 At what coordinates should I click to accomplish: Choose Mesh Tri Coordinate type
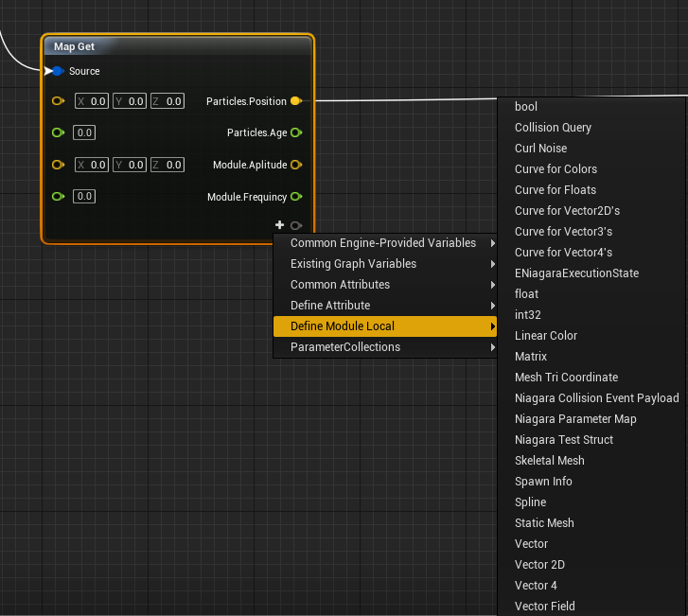tap(591, 378)
